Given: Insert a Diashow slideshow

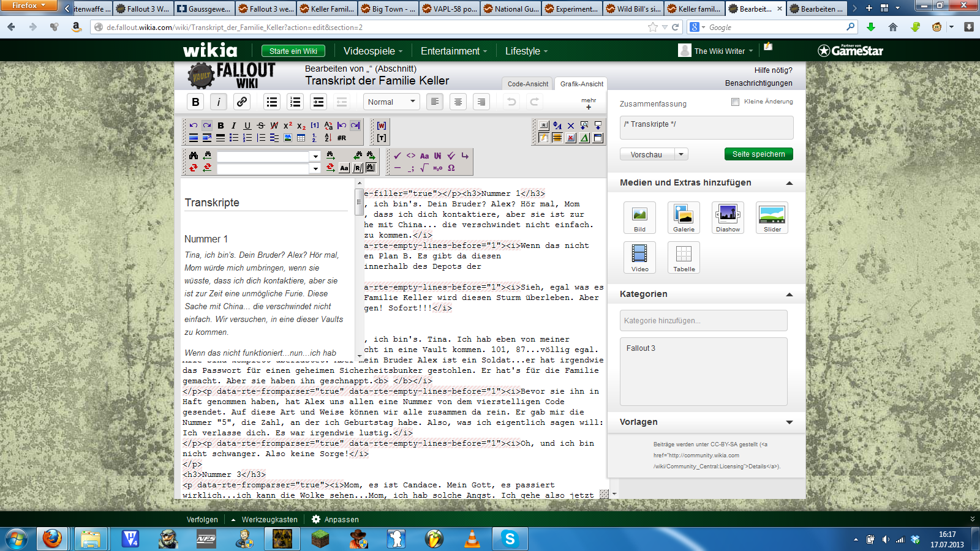Looking at the screenshot, I should coord(728,217).
